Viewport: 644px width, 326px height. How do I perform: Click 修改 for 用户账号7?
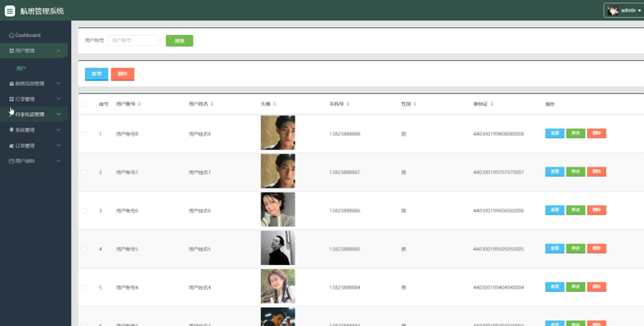[576, 172]
